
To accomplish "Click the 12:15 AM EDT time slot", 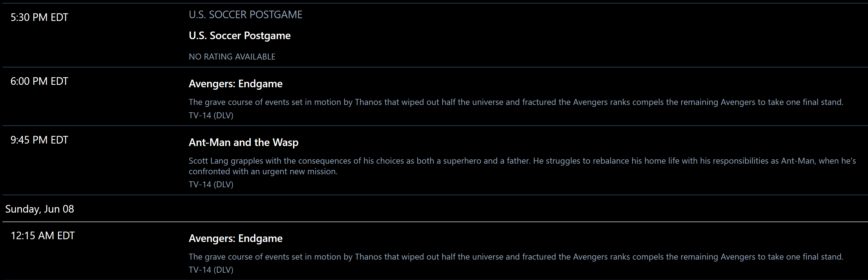I will pos(42,235).
